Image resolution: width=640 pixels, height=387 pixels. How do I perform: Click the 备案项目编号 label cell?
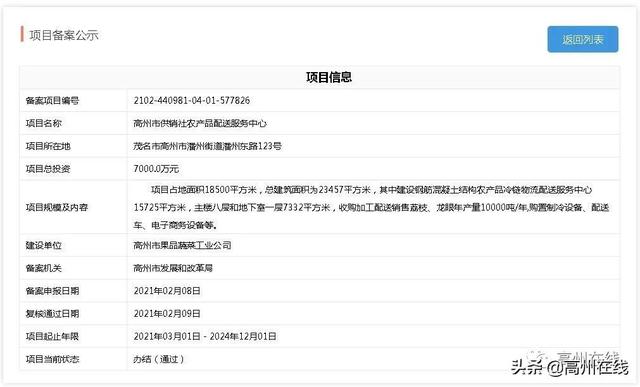pos(73,100)
